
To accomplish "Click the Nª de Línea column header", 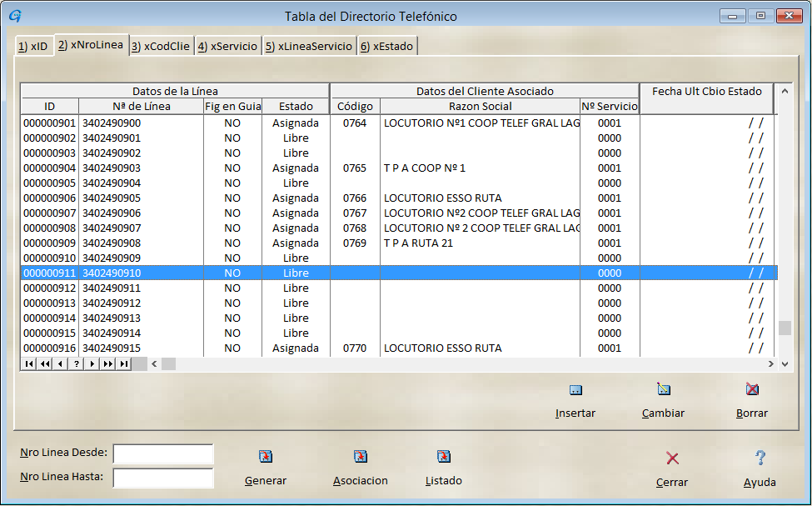I will click(x=142, y=106).
